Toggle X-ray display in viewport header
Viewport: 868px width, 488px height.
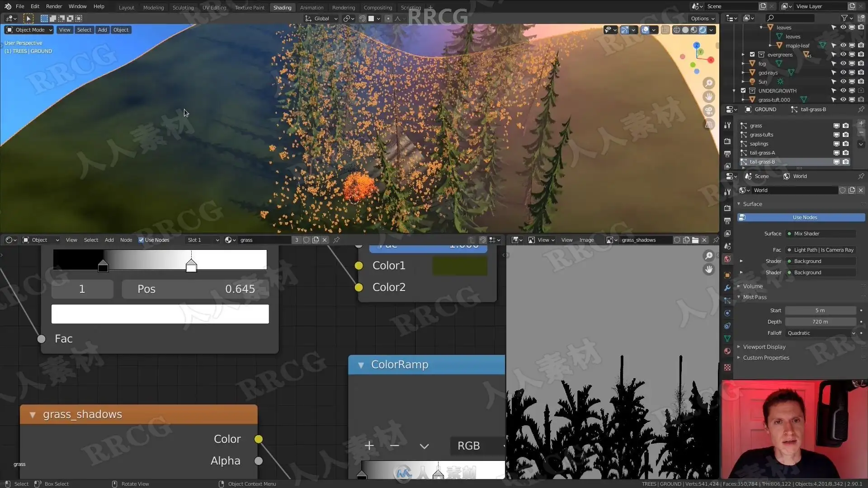pos(665,30)
